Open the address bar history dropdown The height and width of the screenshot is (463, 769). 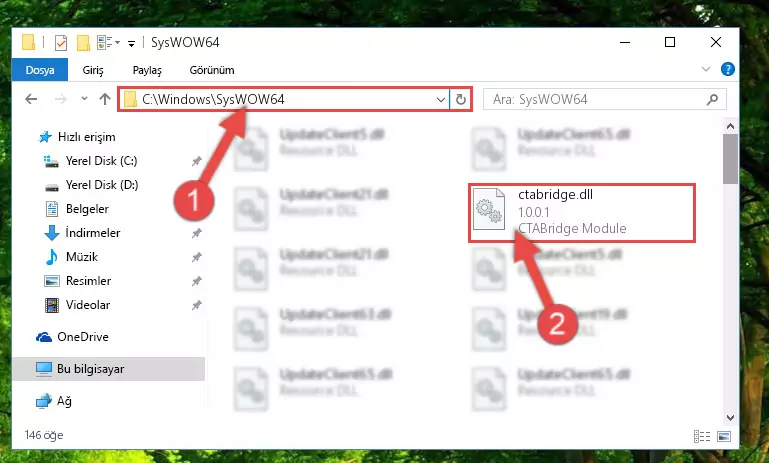point(441,100)
